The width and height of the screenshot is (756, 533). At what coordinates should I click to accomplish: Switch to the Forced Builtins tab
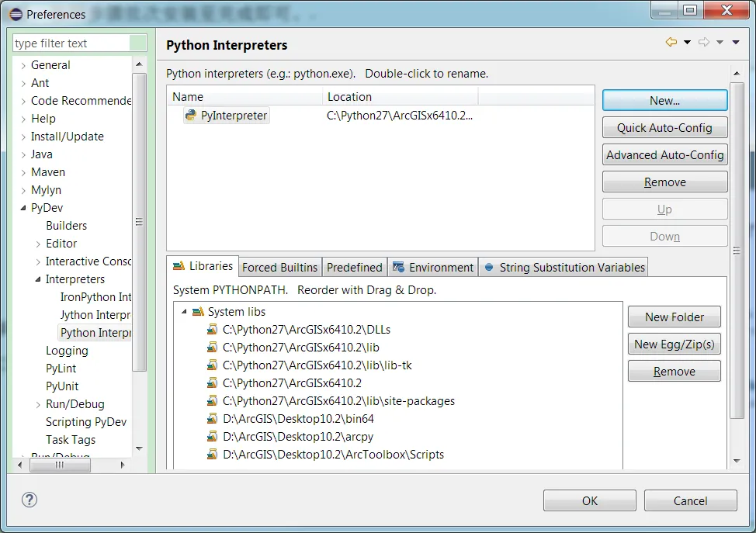click(x=279, y=268)
